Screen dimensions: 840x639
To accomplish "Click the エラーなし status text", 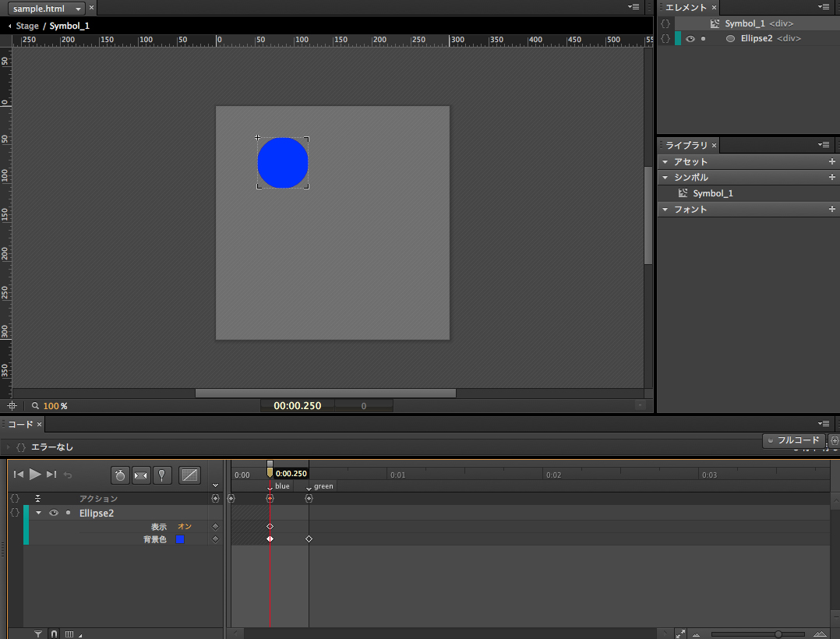I will click(52, 447).
